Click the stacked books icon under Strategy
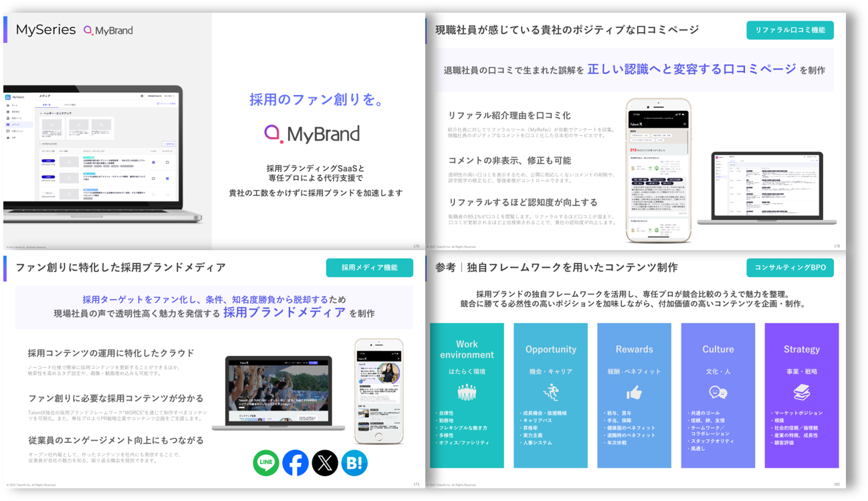 point(801,393)
